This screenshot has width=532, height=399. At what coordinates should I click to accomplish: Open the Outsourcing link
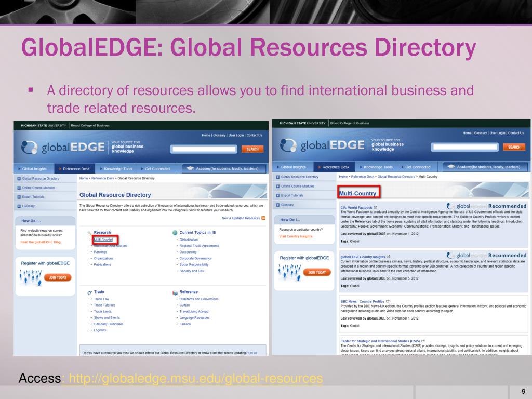tap(188, 252)
